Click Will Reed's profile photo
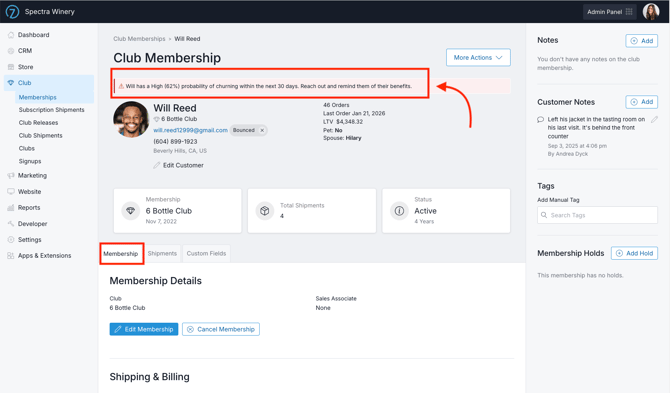 (x=131, y=119)
